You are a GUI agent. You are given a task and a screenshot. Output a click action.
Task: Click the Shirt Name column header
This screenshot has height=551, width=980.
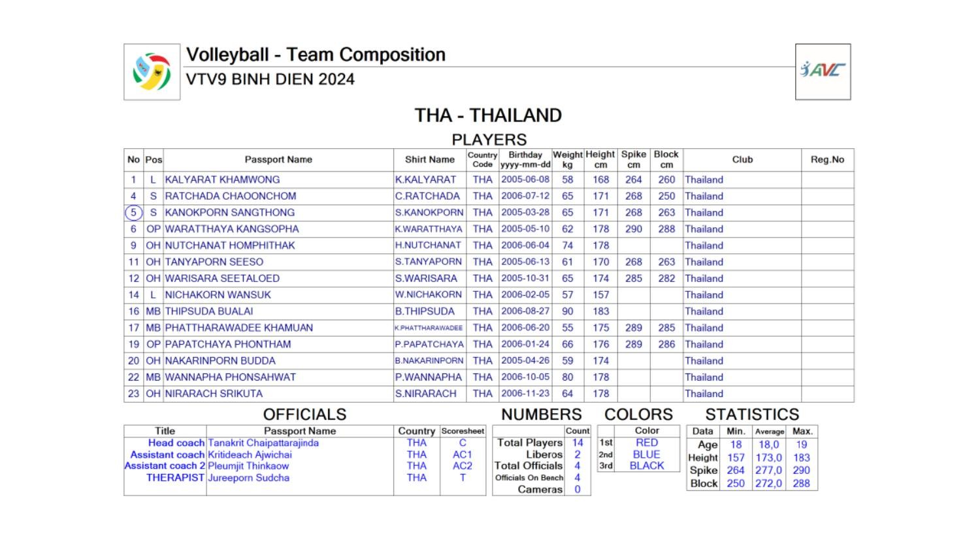(x=429, y=160)
